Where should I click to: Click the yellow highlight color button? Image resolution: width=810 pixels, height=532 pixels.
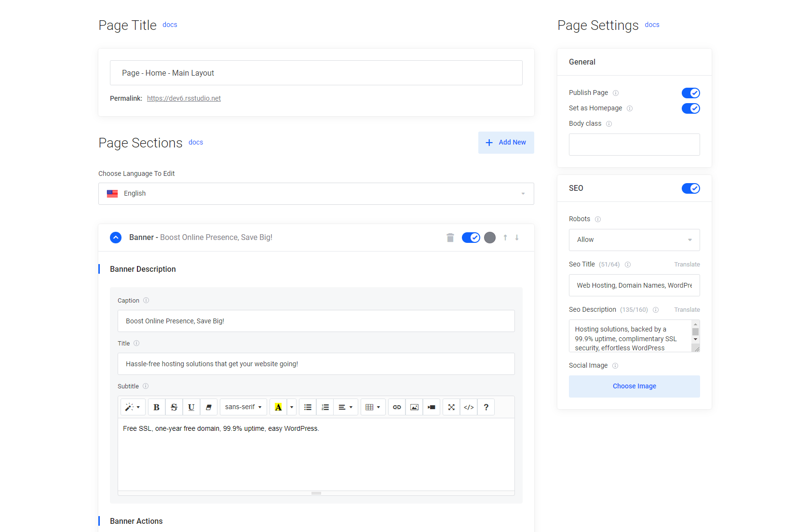[278, 407]
